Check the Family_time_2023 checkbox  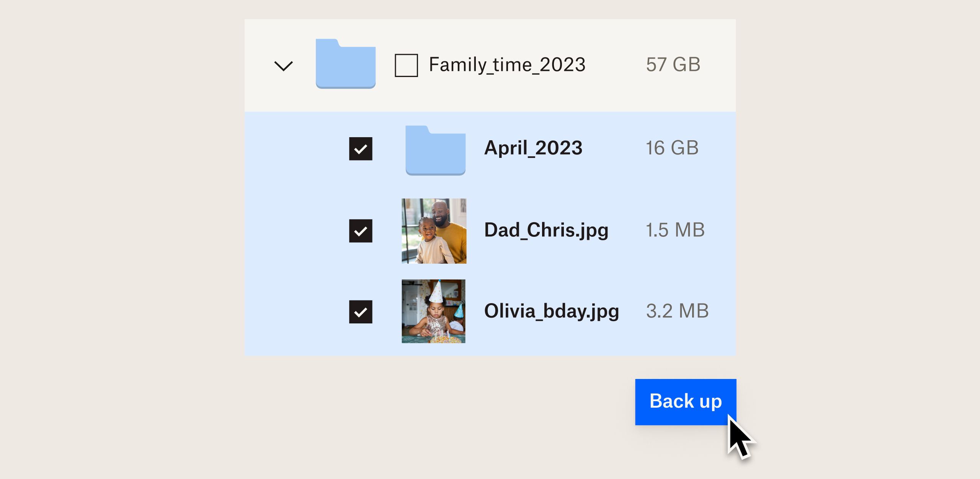(406, 66)
